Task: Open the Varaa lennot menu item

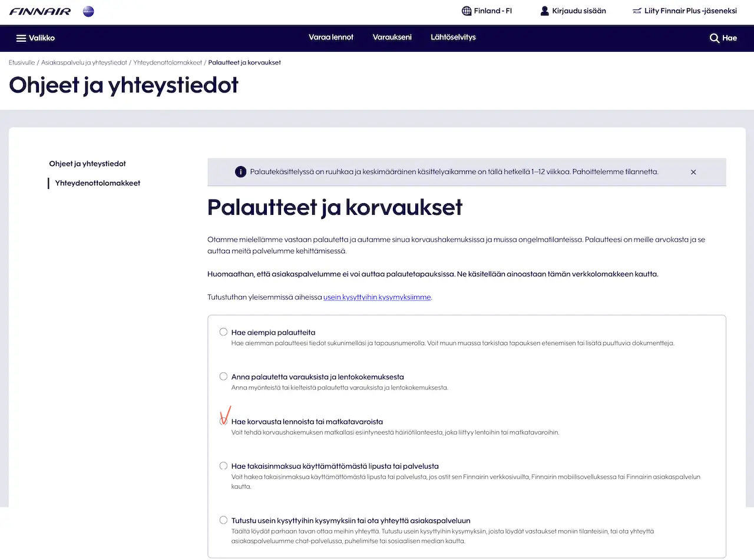Action: 331,37
